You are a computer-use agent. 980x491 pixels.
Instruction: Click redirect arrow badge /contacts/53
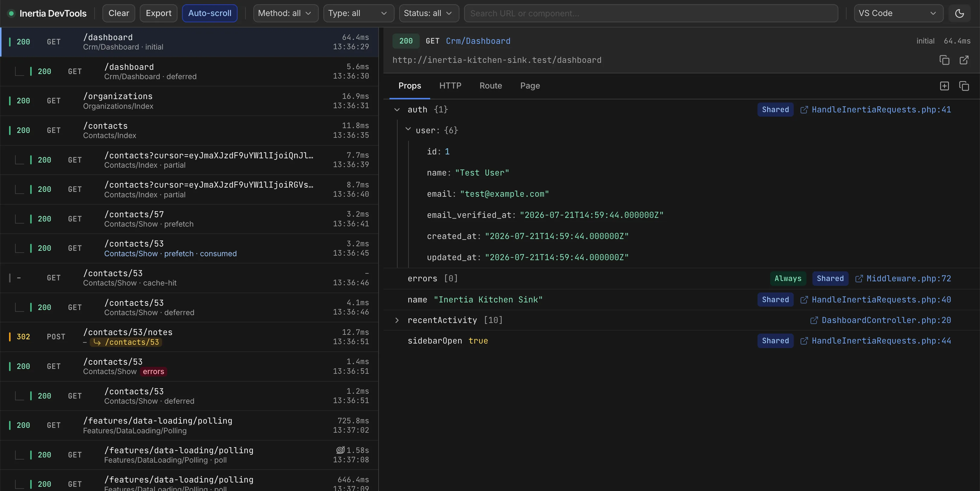point(126,342)
